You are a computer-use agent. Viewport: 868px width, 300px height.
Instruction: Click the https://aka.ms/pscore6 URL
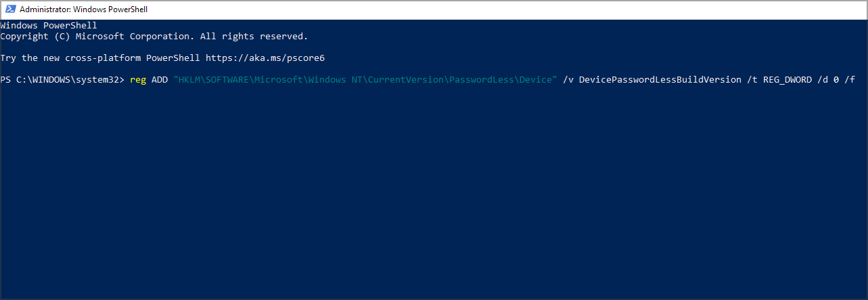(x=265, y=58)
